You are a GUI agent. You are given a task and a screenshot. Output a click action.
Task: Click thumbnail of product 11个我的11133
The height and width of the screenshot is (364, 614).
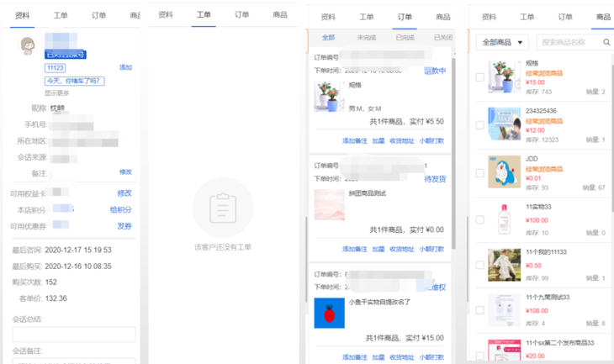coord(505,265)
